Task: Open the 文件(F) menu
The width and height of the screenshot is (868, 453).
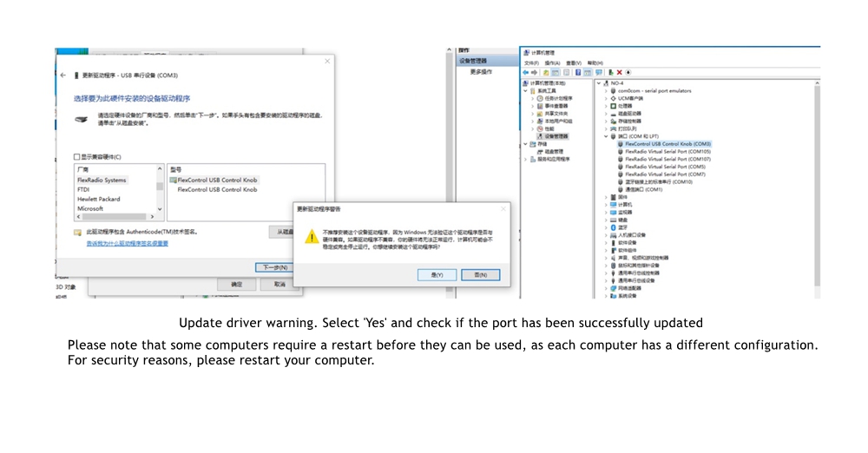Action: [531, 63]
